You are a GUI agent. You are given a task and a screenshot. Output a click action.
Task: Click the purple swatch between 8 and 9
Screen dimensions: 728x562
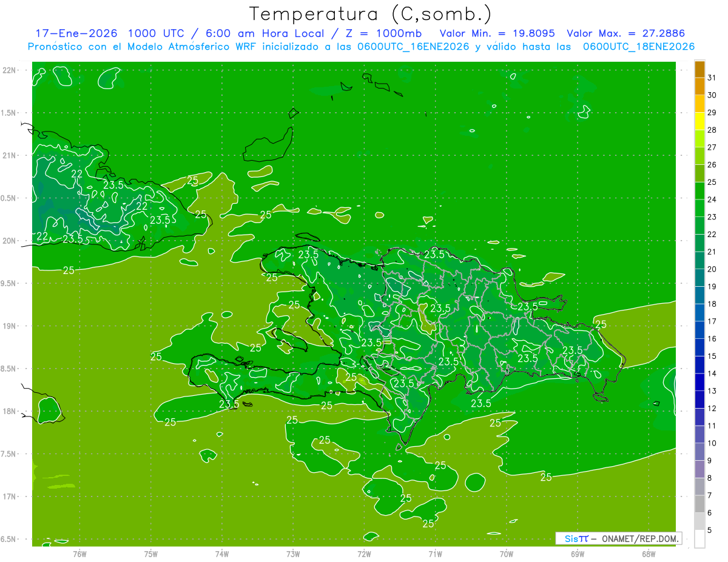tap(699, 469)
